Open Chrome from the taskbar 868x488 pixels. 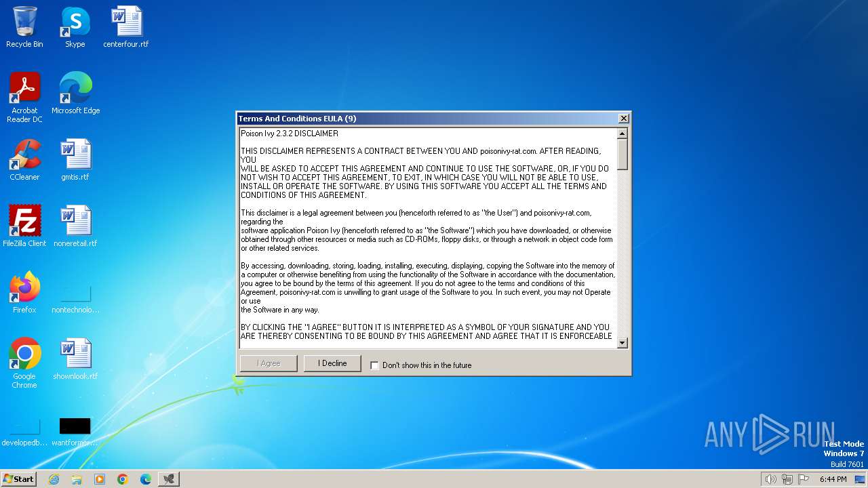pos(123,479)
